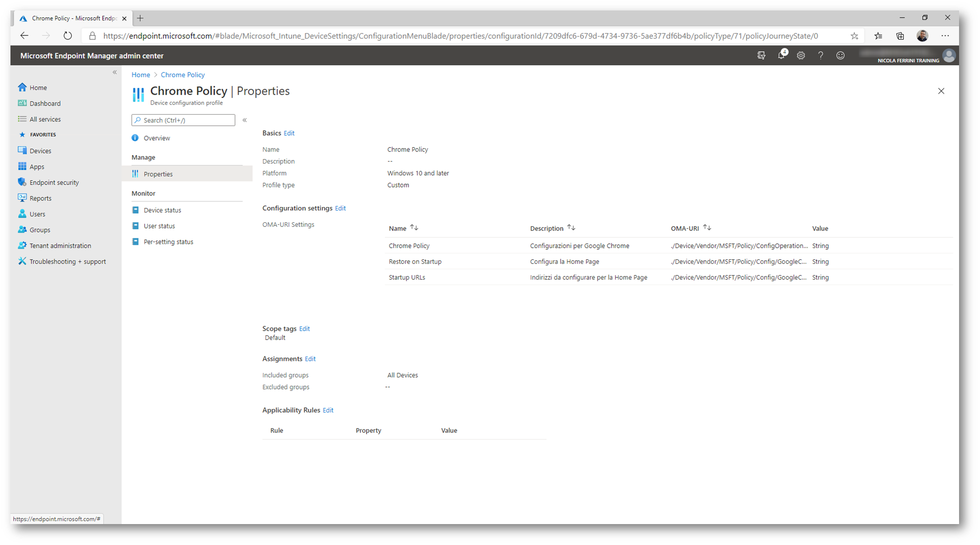Edit the Applicability Rules section
The image size is (980, 545).
coord(328,410)
